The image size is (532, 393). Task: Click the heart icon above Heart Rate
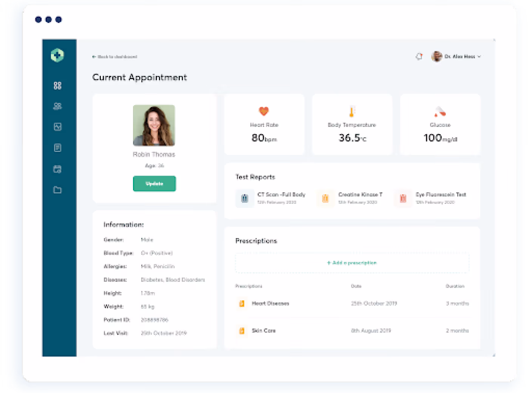(x=264, y=111)
